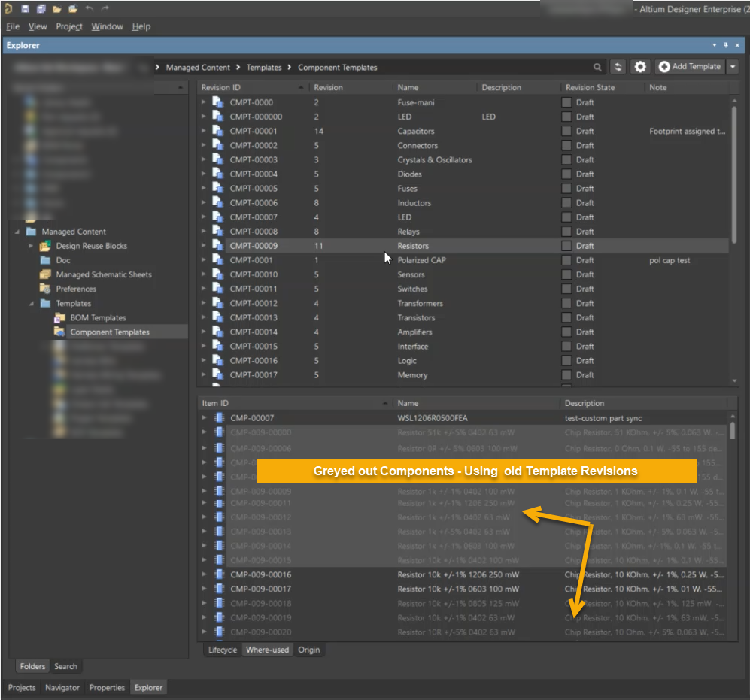
Task: Click the search magnifier in the breadcrumb bar
Action: click(599, 67)
